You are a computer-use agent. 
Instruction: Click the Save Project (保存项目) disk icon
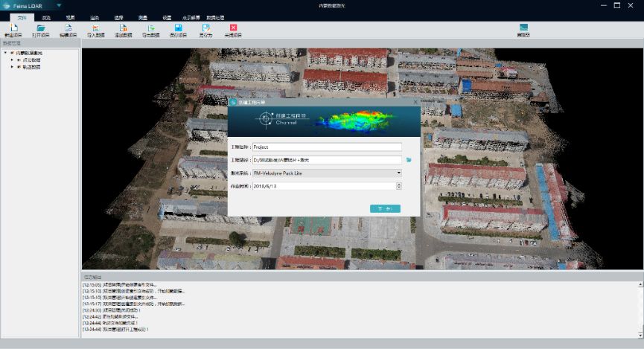179,28
